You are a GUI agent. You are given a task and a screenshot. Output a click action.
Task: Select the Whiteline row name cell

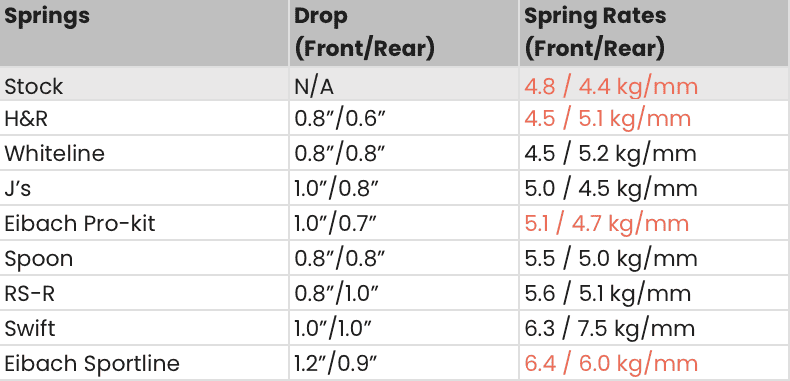point(144,153)
